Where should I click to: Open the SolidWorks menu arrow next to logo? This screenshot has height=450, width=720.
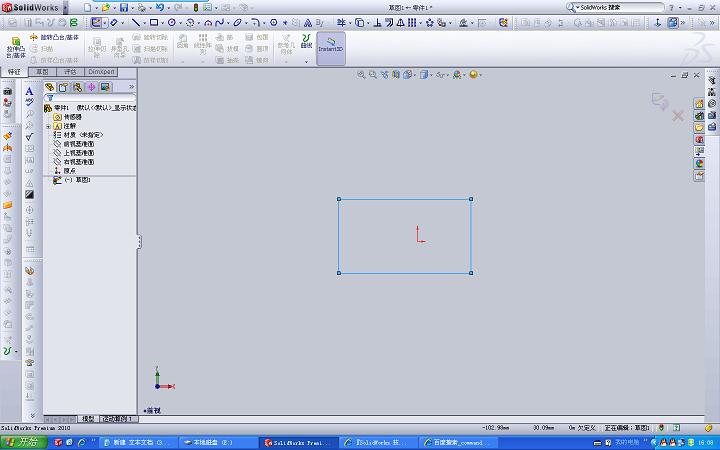[x=66, y=7]
